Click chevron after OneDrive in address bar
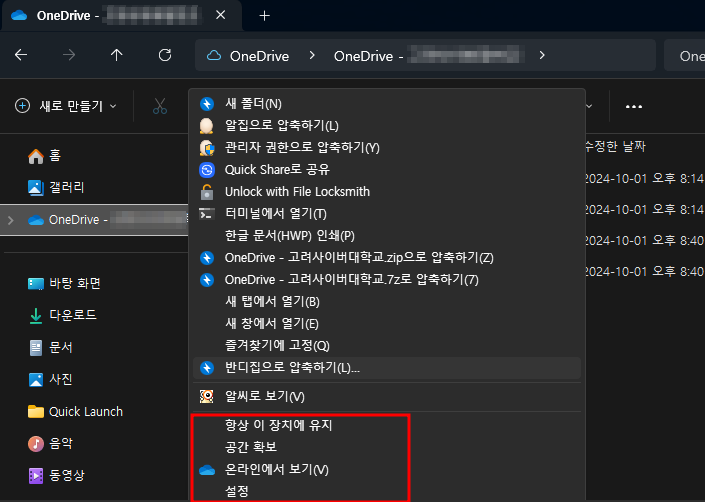 (312, 55)
